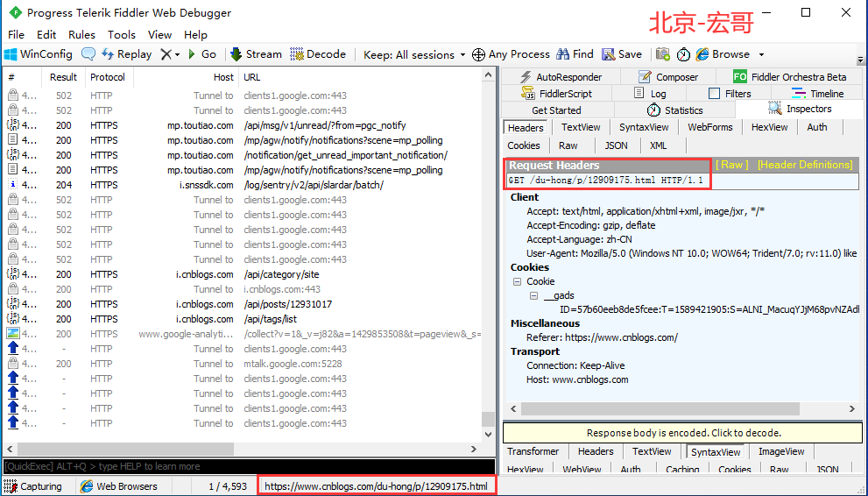This screenshot has height=496, width=868.
Task: Select the /api/posts/12931017 session row
Action: 243,304
